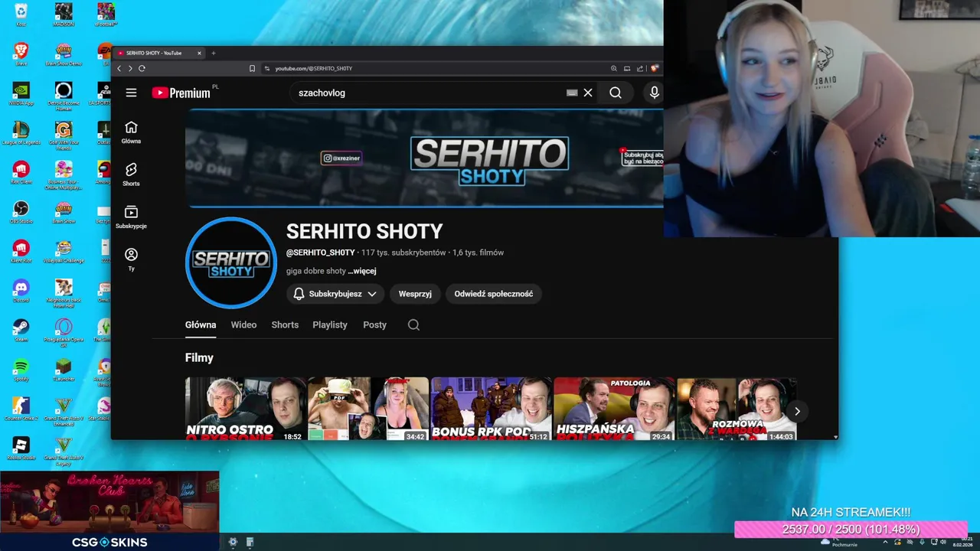
Task: Open the Brave Shields lion icon
Action: [654, 68]
